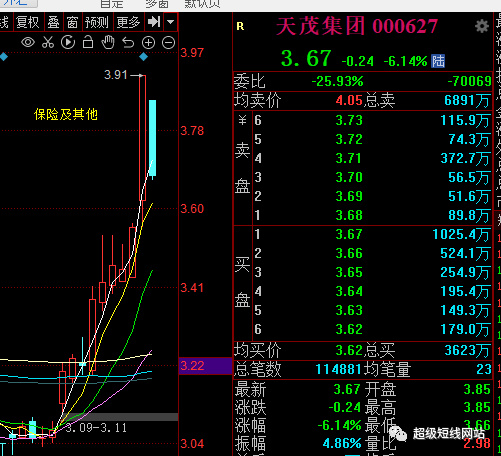Jump to latest with the arrow-to-bar icon

pyautogui.click(x=154, y=22)
